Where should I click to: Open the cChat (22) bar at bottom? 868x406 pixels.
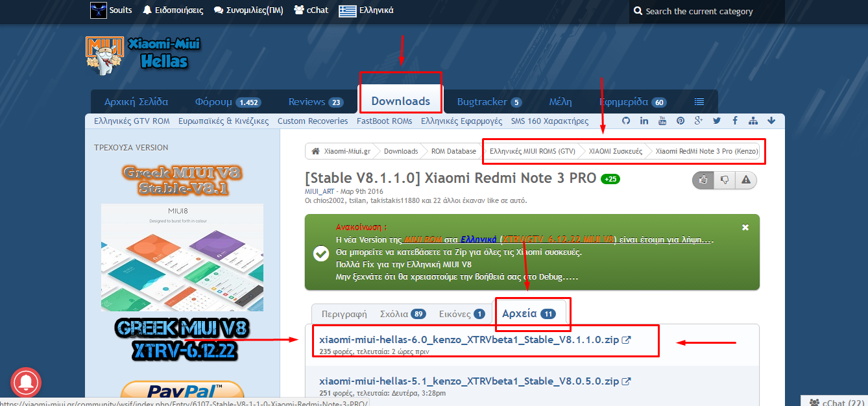click(x=835, y=401)
